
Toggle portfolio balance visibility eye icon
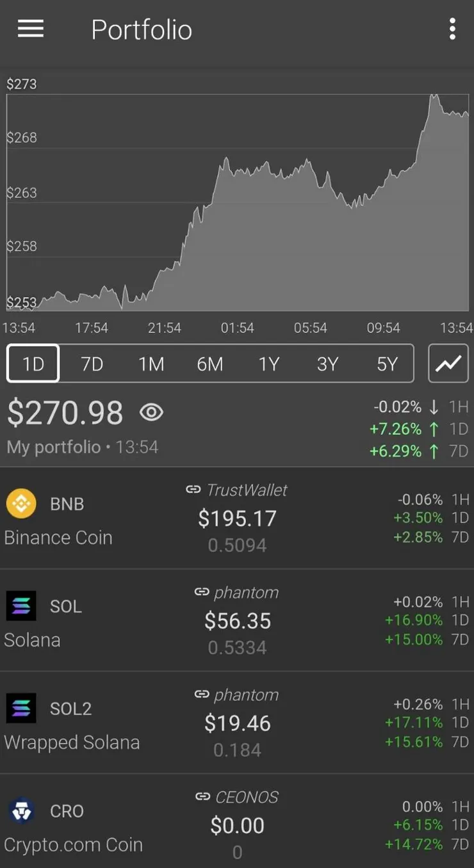coord(151,412)
